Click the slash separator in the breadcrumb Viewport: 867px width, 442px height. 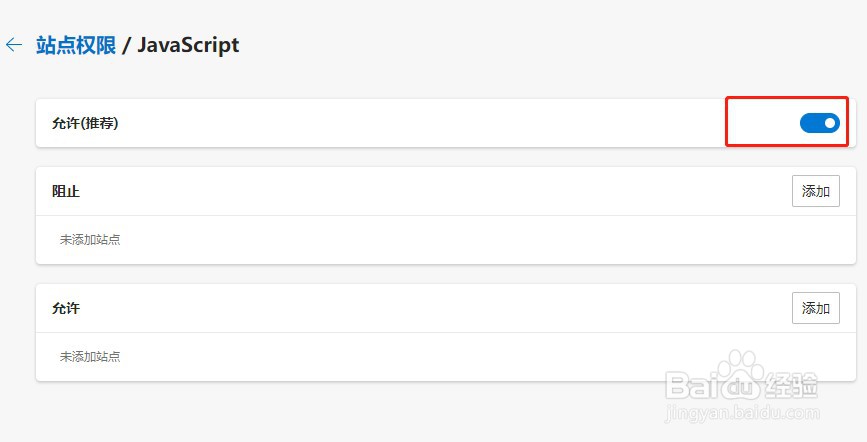126,45
